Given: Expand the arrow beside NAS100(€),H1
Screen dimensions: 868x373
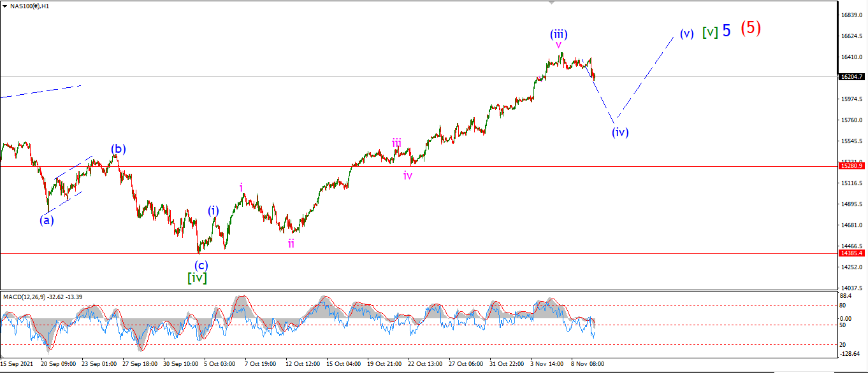Looking at the screenshot, I should [x=4, y=6].
